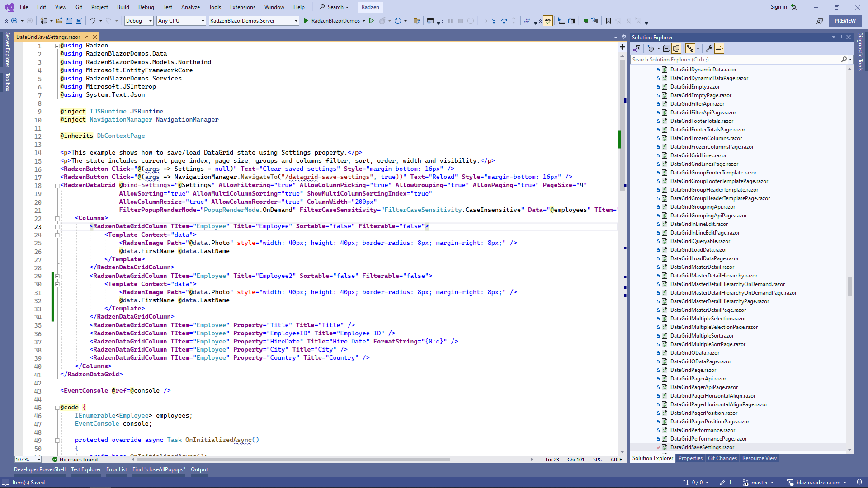Click the Save All toolbar icon
This screenshot has height=488, width=868.
click(x=79, y=21)
